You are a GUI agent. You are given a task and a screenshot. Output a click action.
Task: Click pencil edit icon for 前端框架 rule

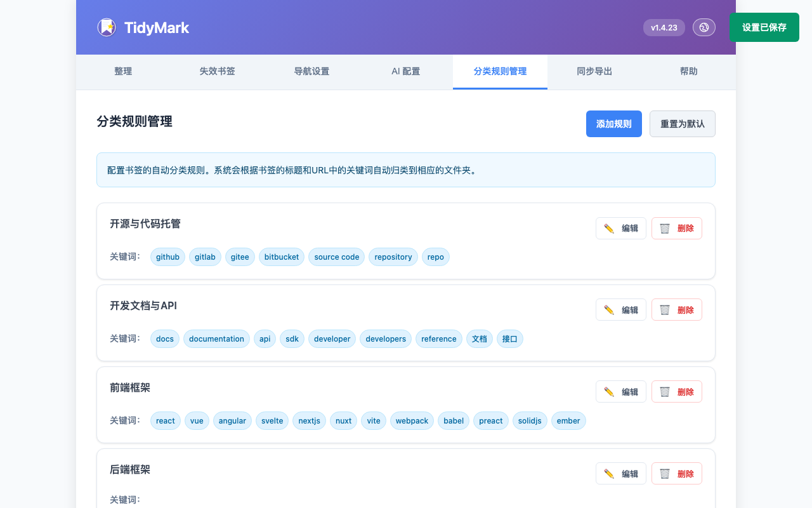click(609, 392)
